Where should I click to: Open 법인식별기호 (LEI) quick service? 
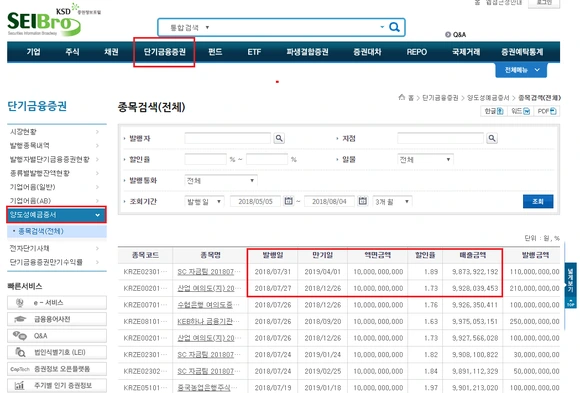pyautogui.click(x=57, y=352)
